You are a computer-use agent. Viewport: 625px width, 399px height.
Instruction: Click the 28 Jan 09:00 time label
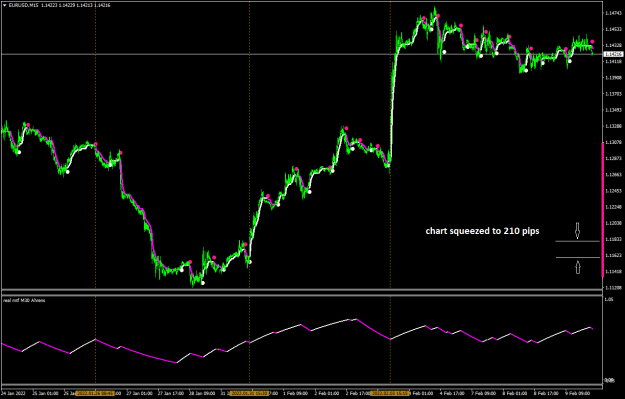(202, 393)
